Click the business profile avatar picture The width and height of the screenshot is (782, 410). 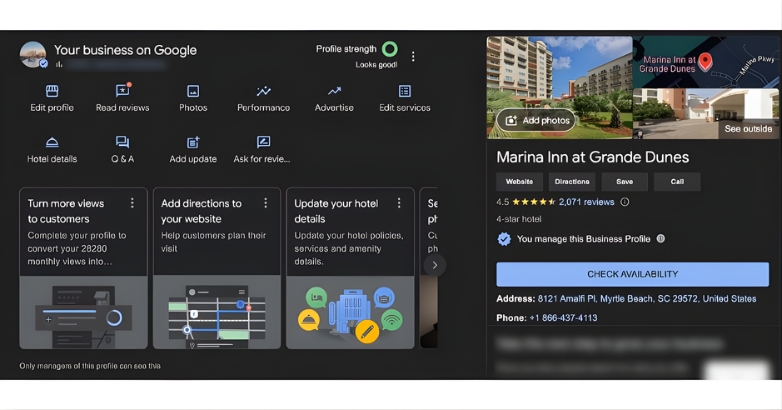pyautogui.click(x=33, y=54)
